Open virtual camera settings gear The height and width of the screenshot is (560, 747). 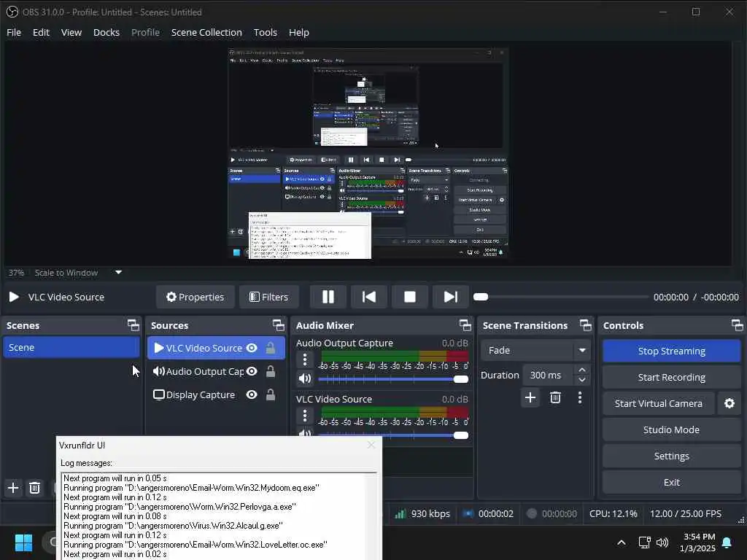(x=729, y=403)
